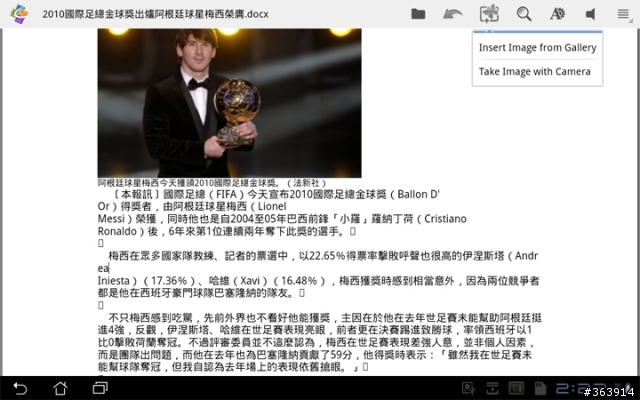
Task: Tap the SD card notification icon
Action: tap(540, 389)
